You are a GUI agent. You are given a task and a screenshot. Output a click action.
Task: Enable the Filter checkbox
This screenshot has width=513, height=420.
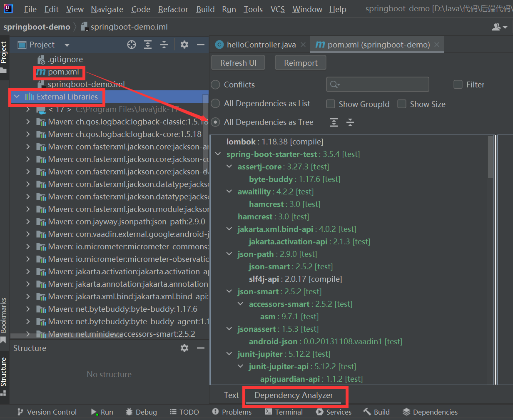click(458, 84)
